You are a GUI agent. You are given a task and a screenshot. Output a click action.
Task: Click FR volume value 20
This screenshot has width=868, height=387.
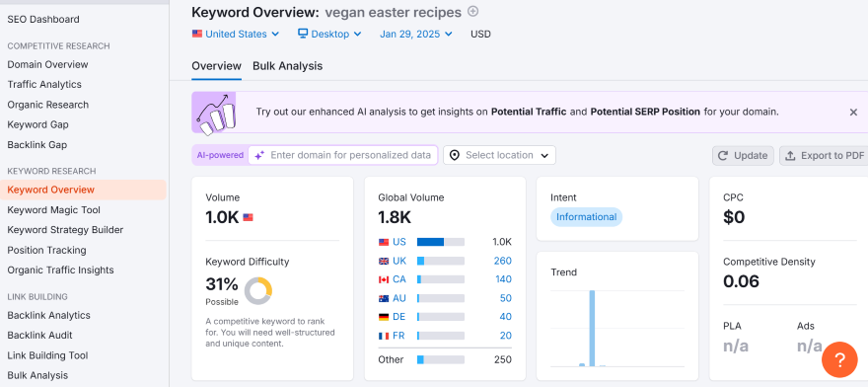click(506, 336)
